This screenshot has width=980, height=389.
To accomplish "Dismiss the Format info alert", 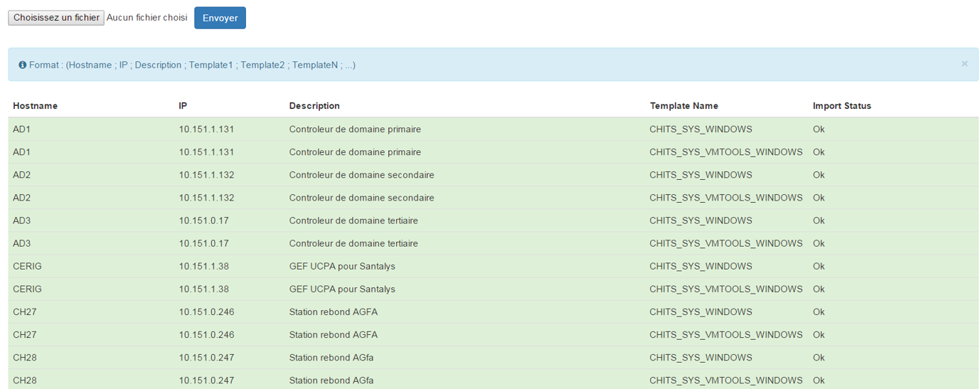I will point(964,64).
